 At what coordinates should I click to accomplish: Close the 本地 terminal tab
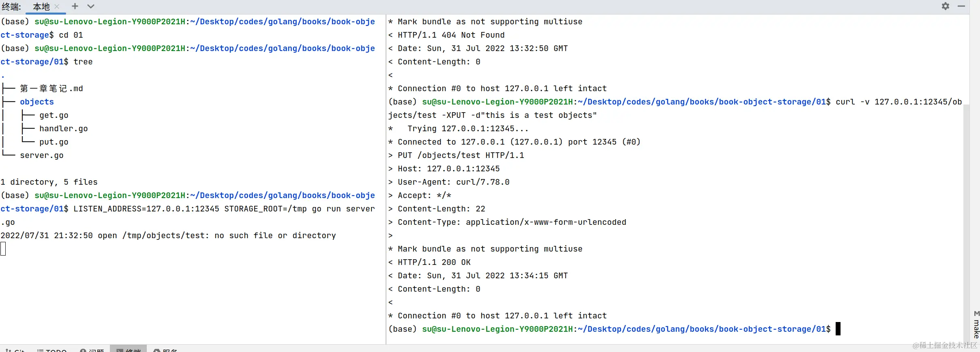pos(57,6)
